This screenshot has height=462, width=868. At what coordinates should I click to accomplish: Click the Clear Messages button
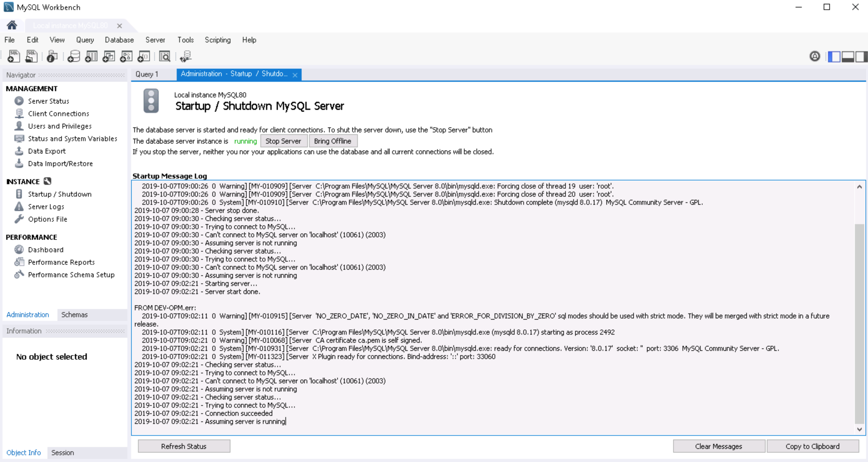(x=719, y=446)
